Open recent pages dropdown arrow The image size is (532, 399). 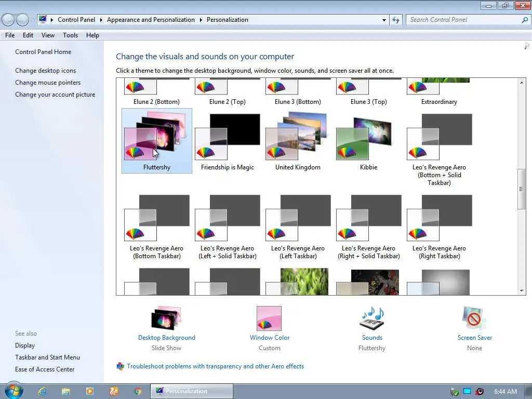(33, 20)
